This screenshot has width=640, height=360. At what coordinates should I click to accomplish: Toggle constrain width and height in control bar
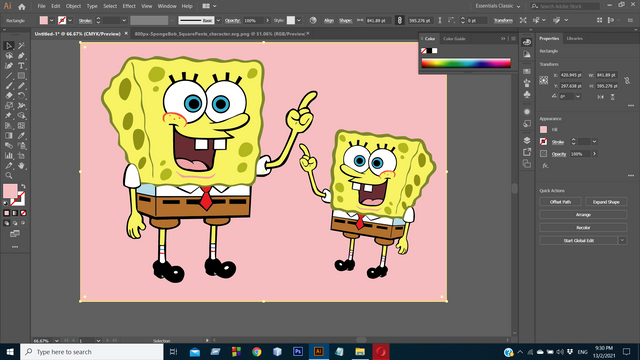point(400,20)
